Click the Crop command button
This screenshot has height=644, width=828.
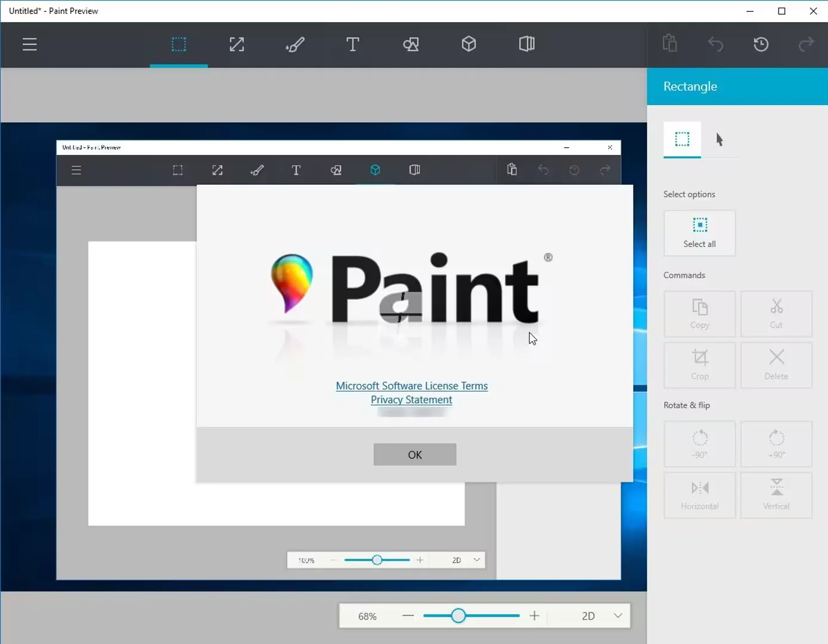point(700,365)
